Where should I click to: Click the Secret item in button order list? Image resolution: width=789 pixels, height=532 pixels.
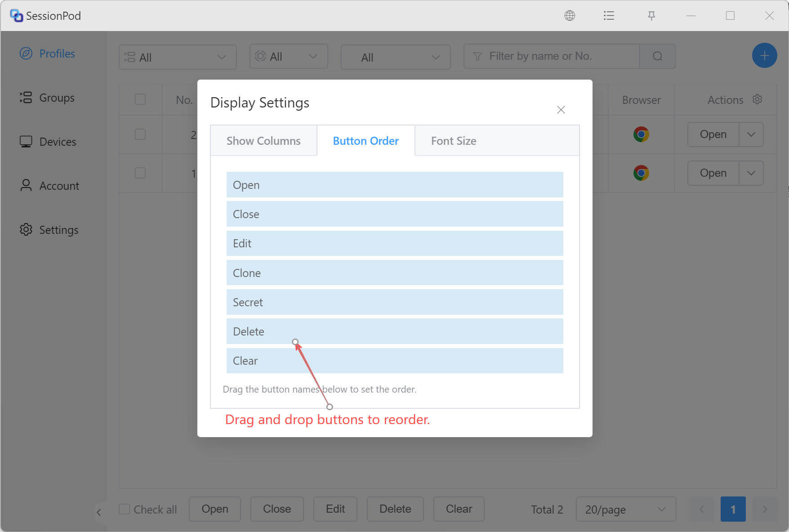[395, 302]
